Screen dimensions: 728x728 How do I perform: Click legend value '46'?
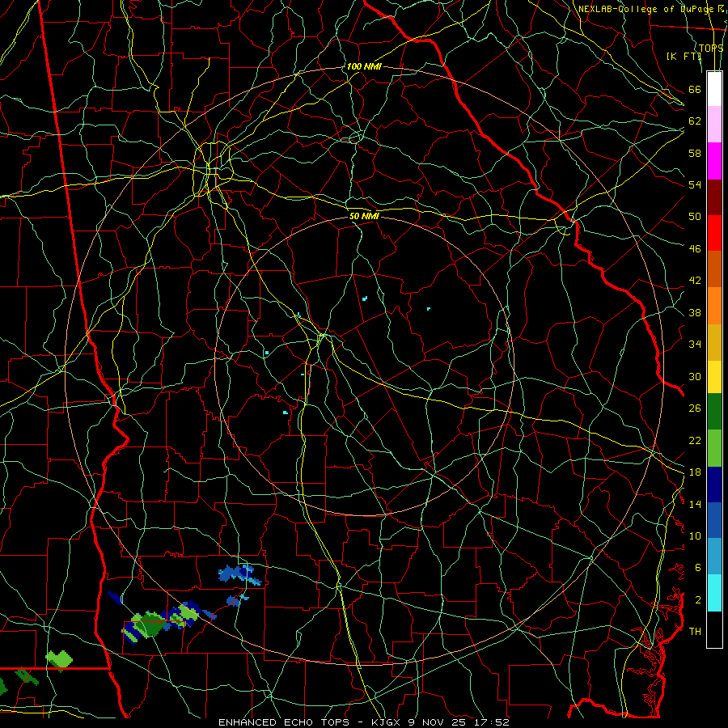pyautogui.click(x=695, y=248)
